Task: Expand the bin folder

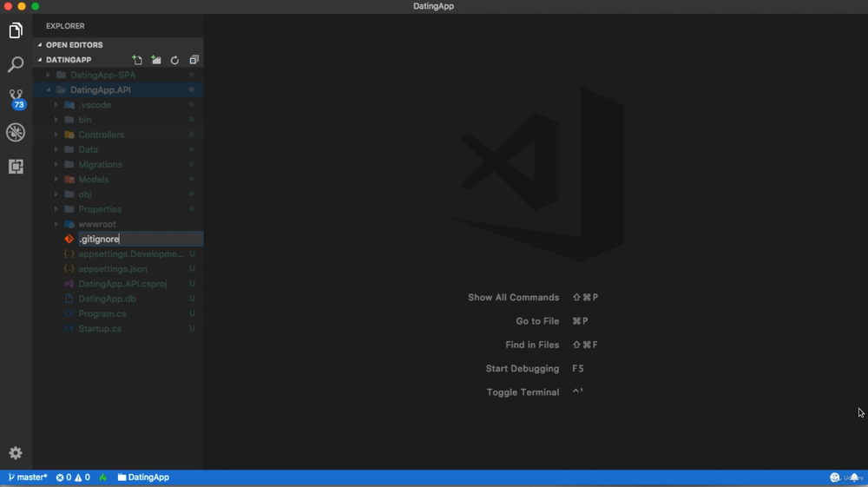Action: coord(118,120)
